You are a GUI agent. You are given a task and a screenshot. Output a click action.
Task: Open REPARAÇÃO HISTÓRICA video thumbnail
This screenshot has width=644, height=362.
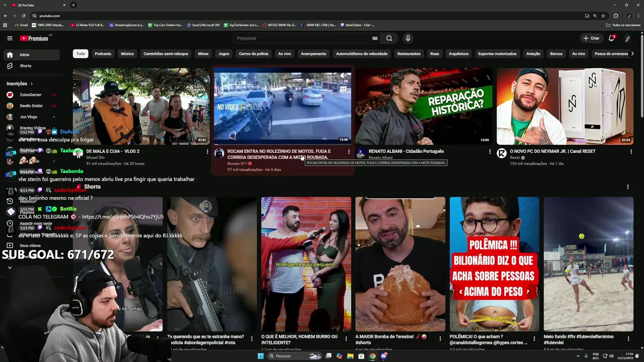coord(424,107)
